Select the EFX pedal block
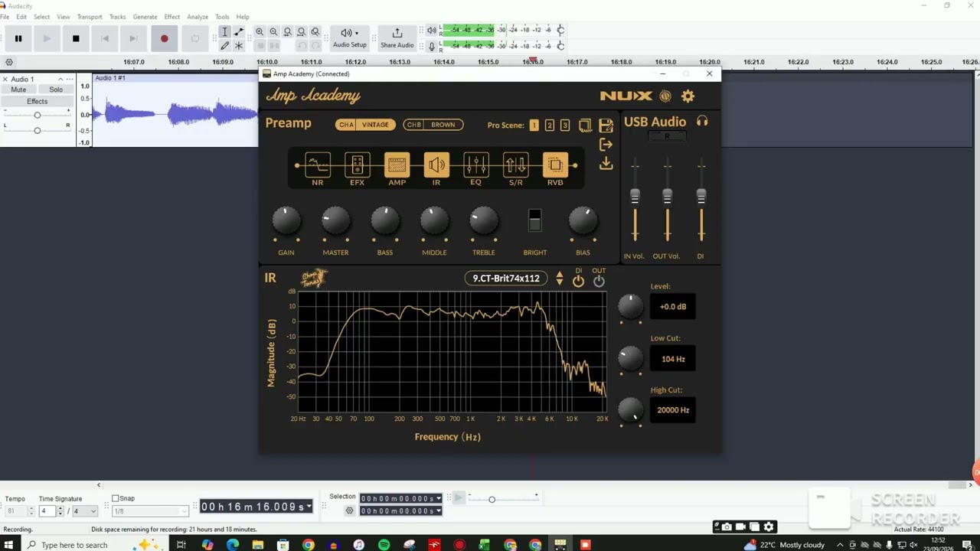 point(357,165)
